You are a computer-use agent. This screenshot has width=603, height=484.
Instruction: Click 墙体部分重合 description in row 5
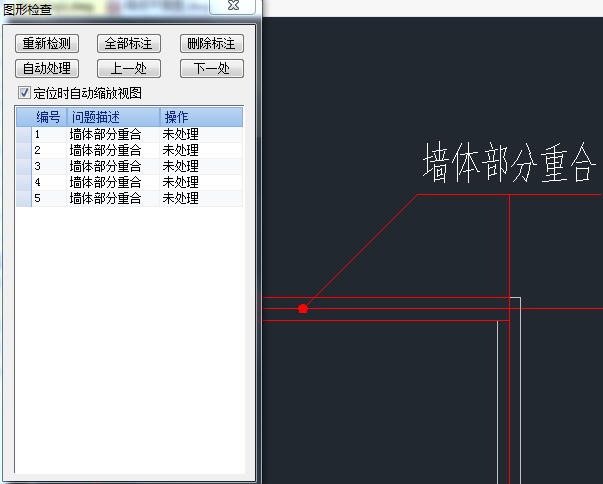coord(105,198)
